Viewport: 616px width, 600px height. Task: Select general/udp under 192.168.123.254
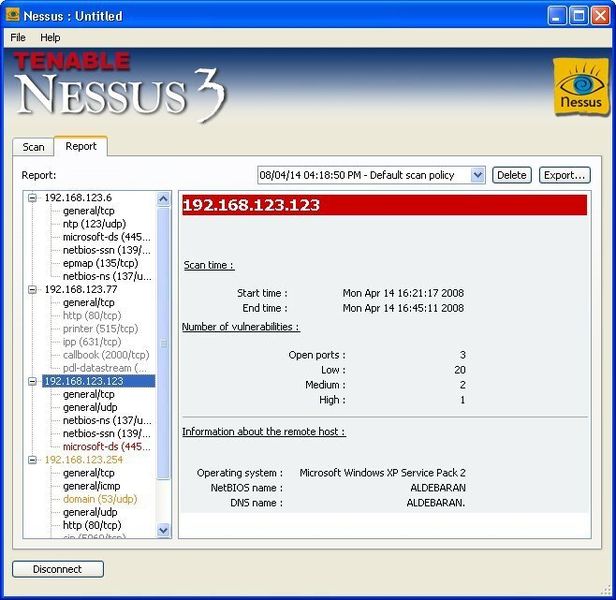click(x=90, y=512)
